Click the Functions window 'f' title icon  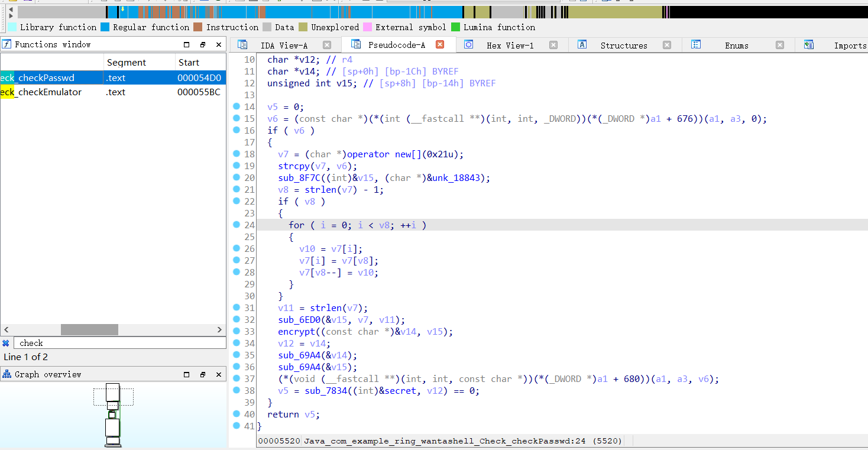(7, 44)
